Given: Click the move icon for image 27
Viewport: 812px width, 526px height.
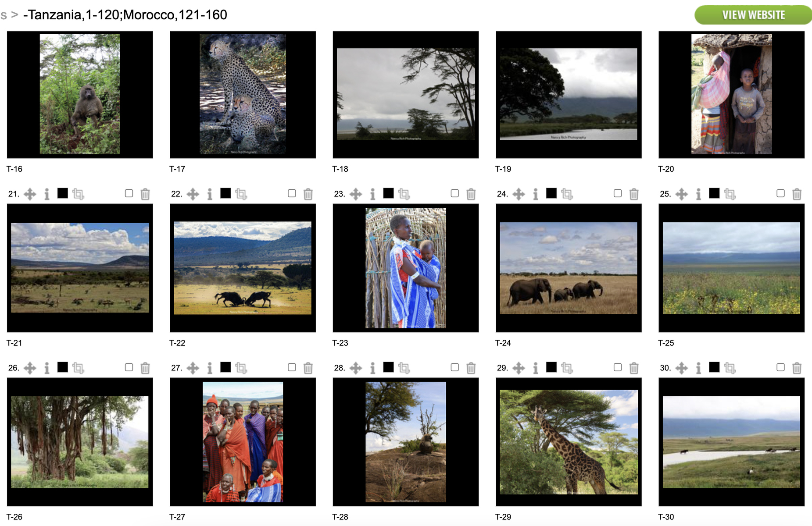Looking at the screenshot, I should [x=193, y=368].
